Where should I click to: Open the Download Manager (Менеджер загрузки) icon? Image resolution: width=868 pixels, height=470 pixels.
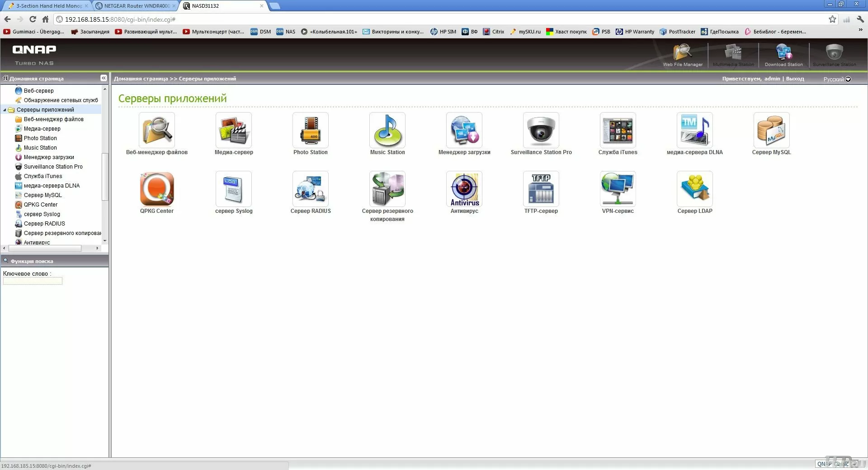pos(464,130)
